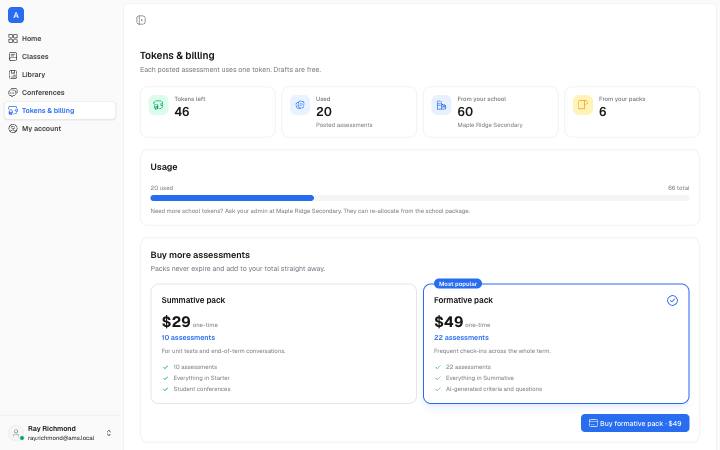
Task: Click the Tokens & billing sidebar icon
Action: tap(13, 111)
